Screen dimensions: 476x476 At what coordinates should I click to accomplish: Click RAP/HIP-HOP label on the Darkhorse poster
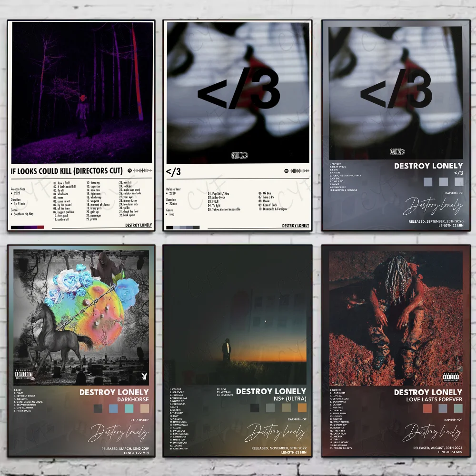[140, 420]
